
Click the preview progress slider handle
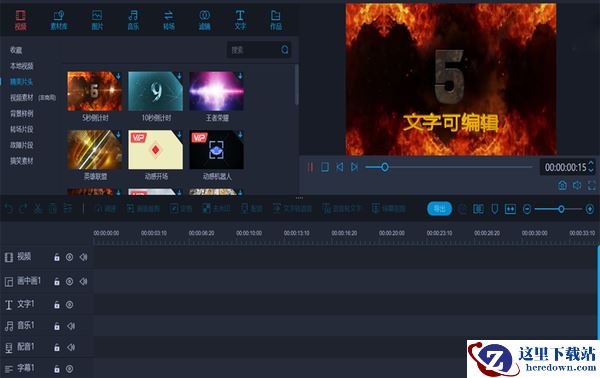(x=385, y=167)
